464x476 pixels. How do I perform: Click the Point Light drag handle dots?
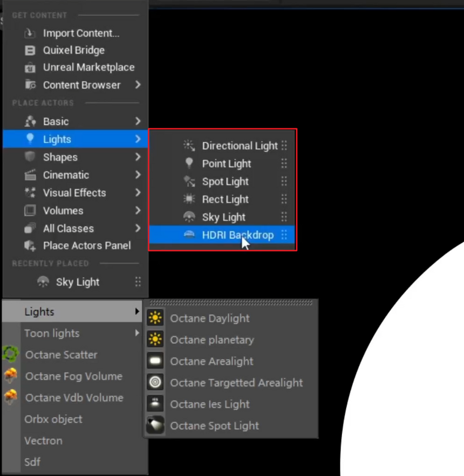[x=284, y=163]
